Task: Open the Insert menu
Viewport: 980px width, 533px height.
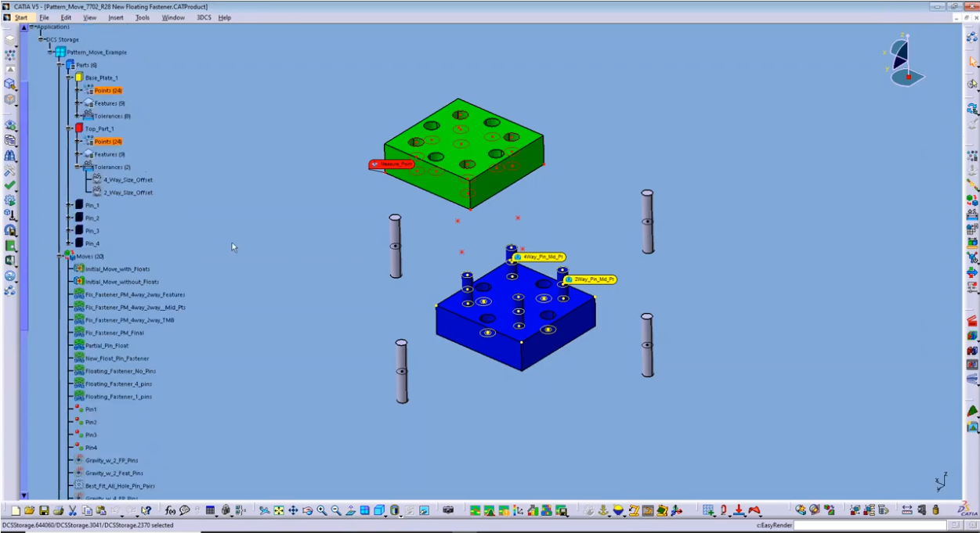Action: [116, 17]
